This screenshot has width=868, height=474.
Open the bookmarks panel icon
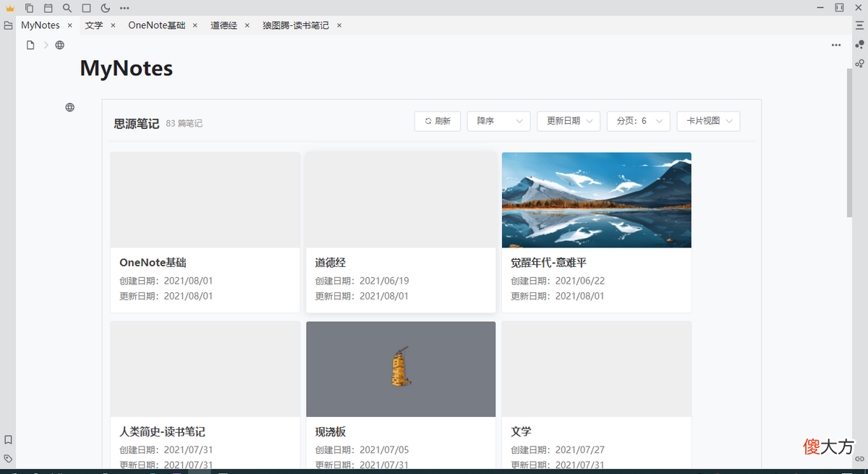8,439
